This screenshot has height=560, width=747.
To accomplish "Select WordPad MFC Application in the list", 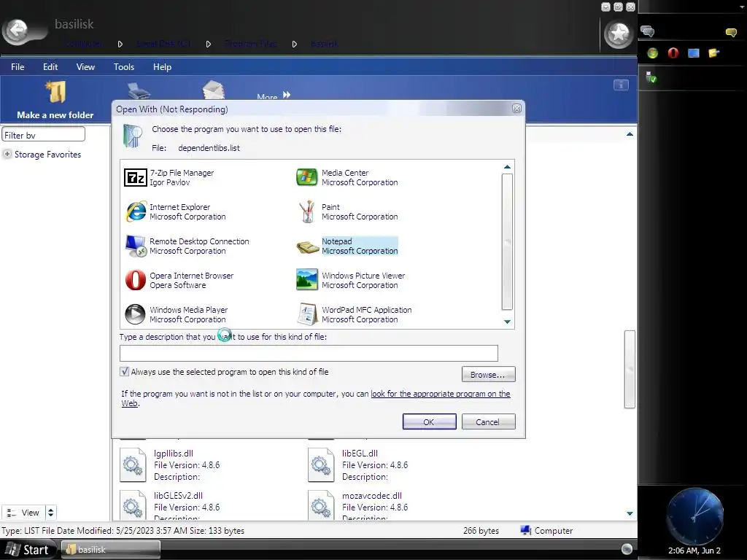I will (x=354, y=315).
